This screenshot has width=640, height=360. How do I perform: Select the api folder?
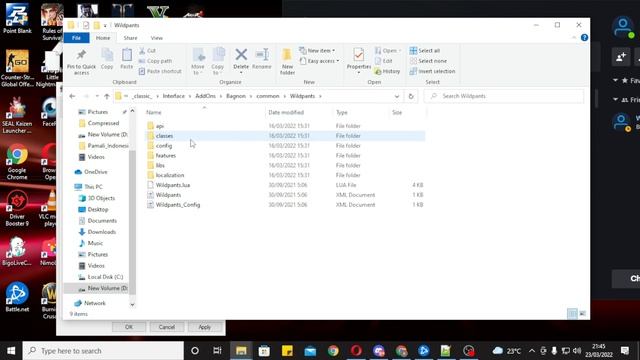(160, 126)
